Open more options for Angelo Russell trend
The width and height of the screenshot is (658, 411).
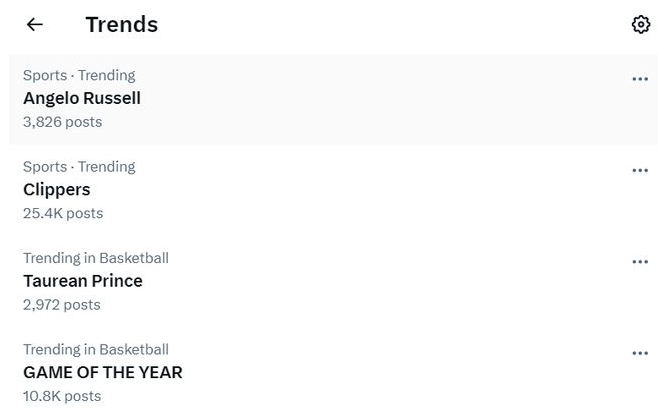[640, 79]
